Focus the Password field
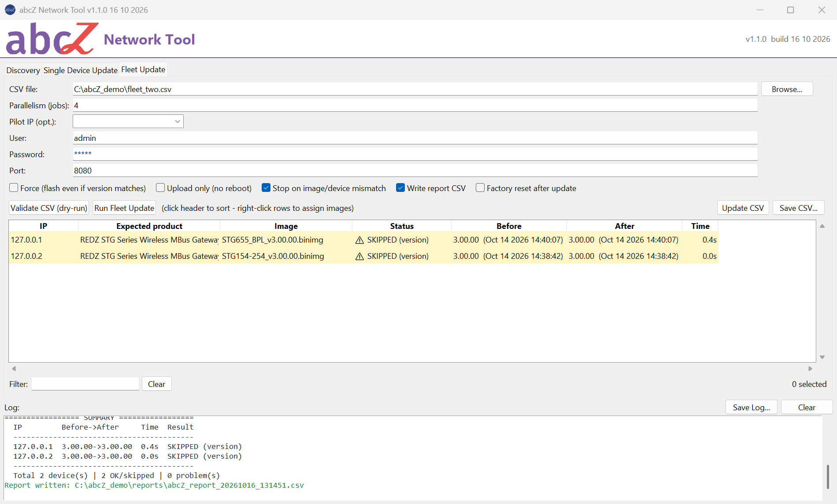Image resolution: width=837 pixels, height=504 pixels. (415, 154)
